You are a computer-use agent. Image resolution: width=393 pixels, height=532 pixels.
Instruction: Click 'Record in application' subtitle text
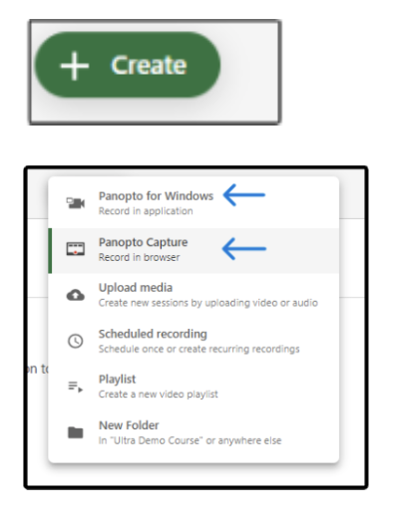click(146, 211)
